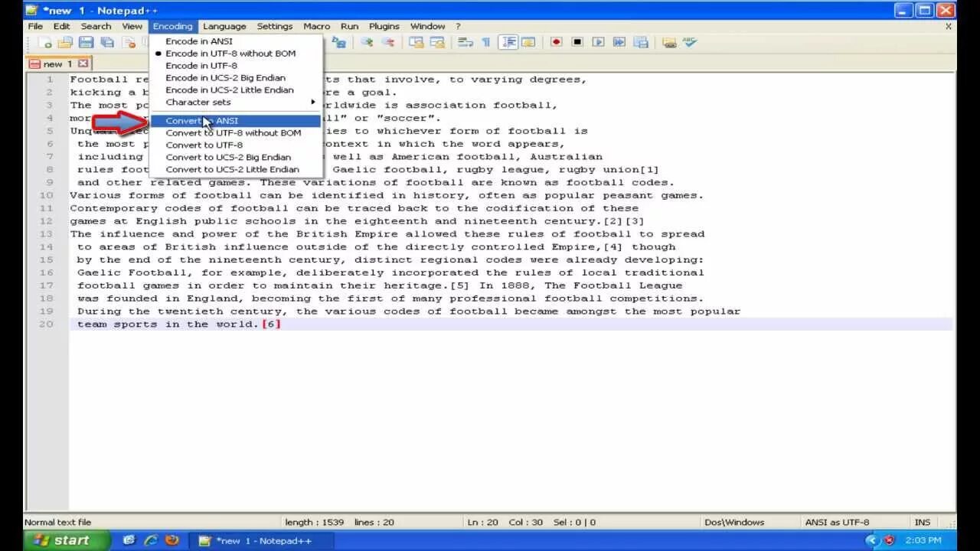Viewport: 980px width, 551px height.
Task: Select Encode in UTF-8 without BOM
Action: point(236,54)
